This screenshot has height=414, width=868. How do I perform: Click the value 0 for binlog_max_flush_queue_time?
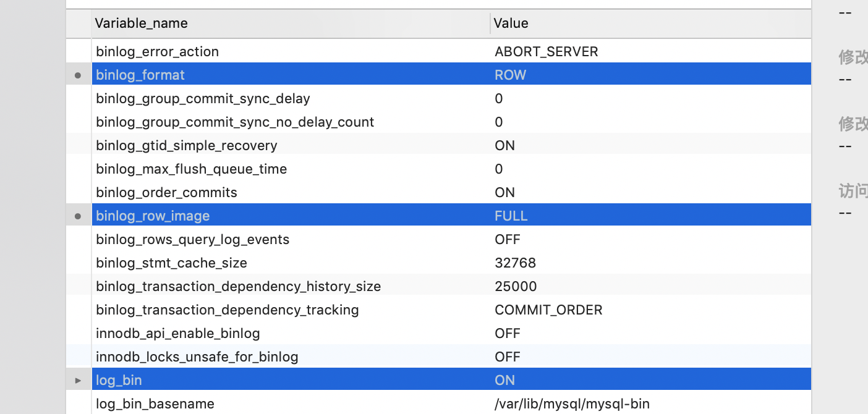coord(499,169)
